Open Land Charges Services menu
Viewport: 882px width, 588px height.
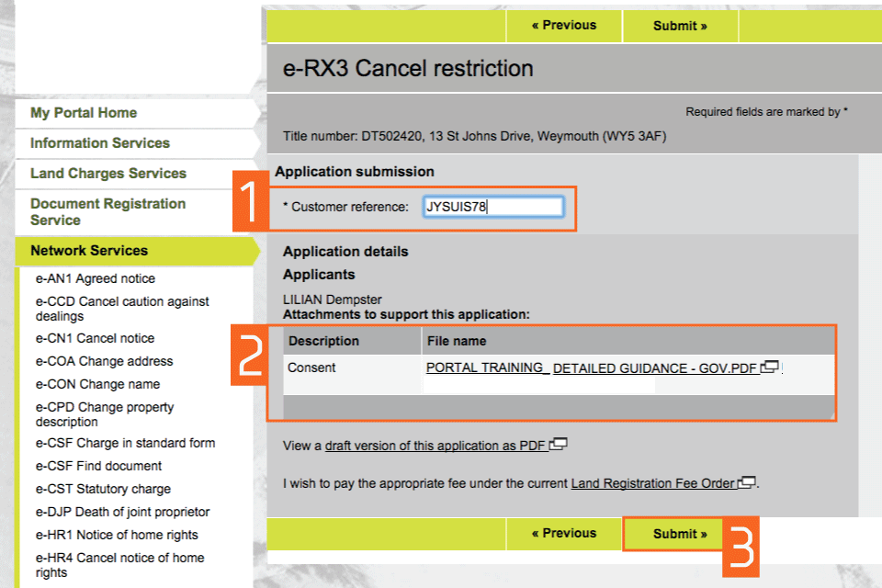coord(108,174)
